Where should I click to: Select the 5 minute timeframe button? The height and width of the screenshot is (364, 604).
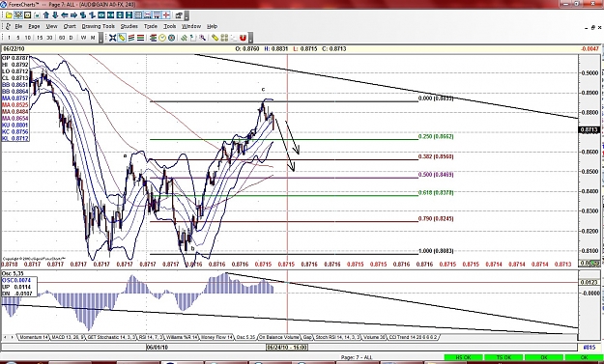(17, 38)
